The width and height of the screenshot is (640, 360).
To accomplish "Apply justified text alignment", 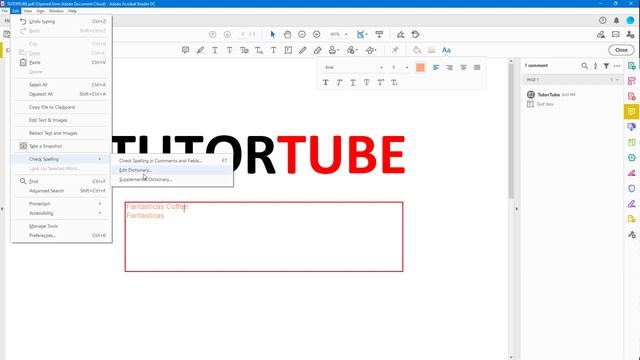I will 477,67.
